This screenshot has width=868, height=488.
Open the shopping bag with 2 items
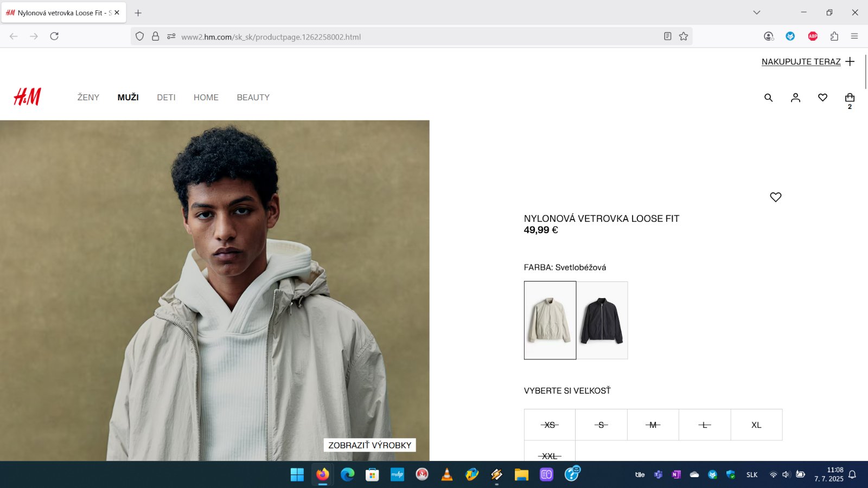850,98
